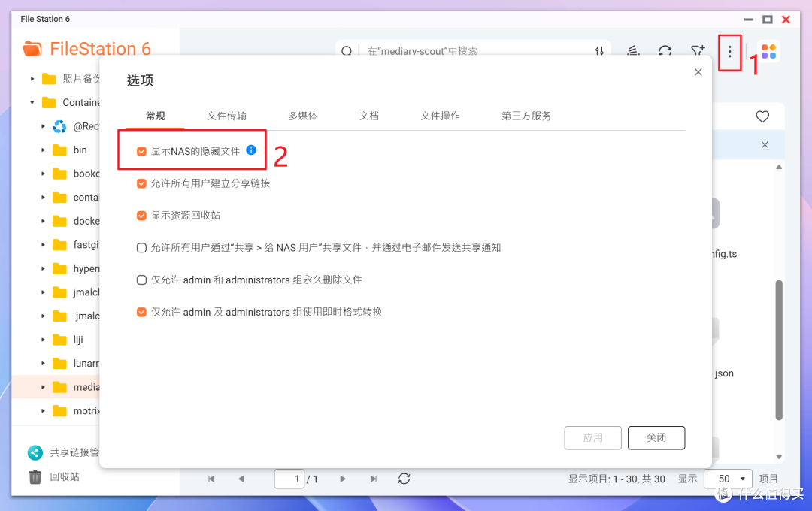This screenshot has width=812, height=511.
Task: Switch to the 多媒体 tab
Action: (303, 116)
